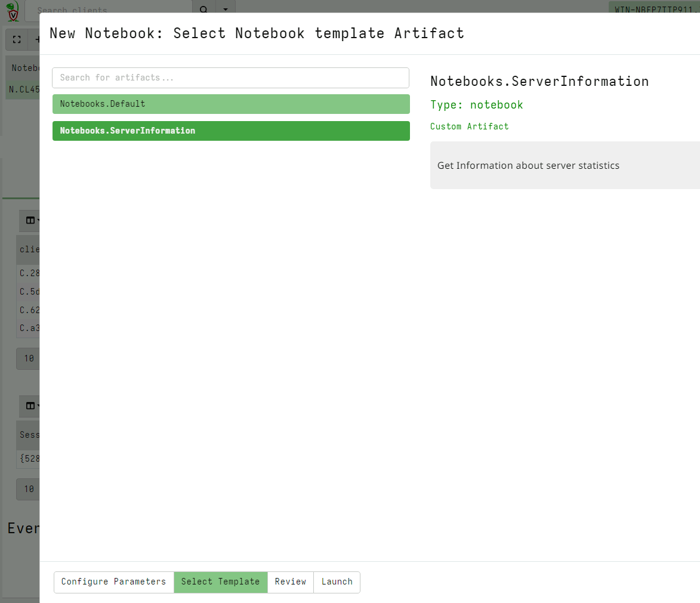Open page size selector under client table
This screenshot has height=603, width=700.
28,358
